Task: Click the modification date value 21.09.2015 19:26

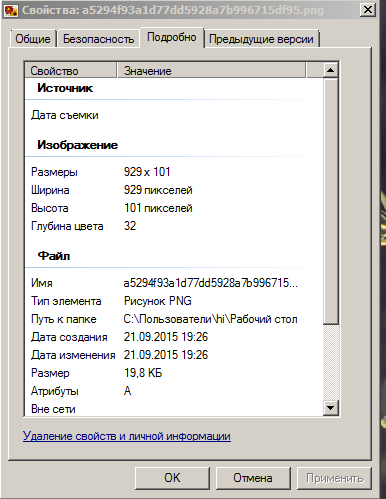Action: click(166, 355)
